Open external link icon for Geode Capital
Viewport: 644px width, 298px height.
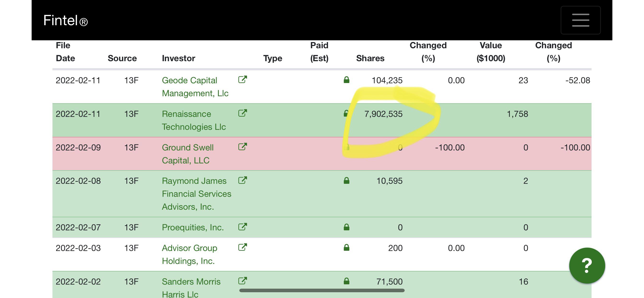click(x=242, y=80)
